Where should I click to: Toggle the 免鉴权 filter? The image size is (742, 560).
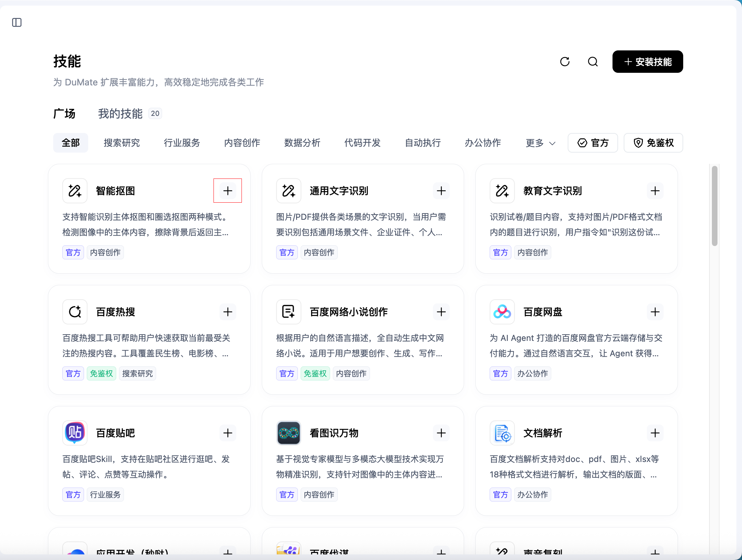[x=653, y=143]
